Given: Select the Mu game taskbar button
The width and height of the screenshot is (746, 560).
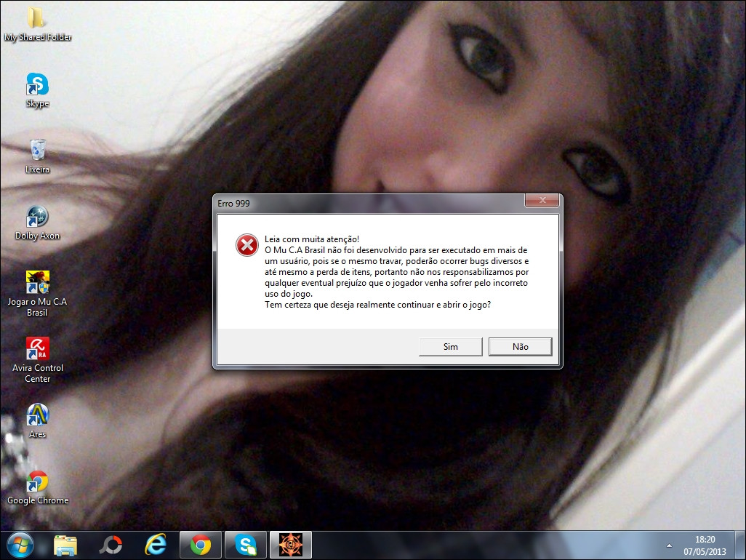Looking at the screenshot, I should pyautogui.click(x=290, y=544).
